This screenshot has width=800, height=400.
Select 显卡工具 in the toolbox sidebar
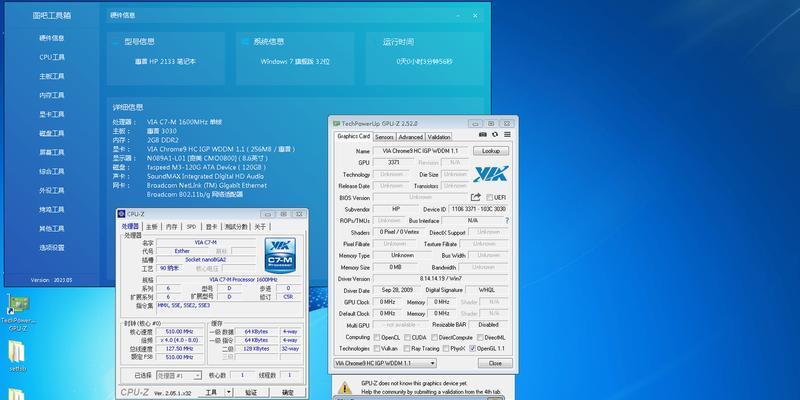pos(52,114)
